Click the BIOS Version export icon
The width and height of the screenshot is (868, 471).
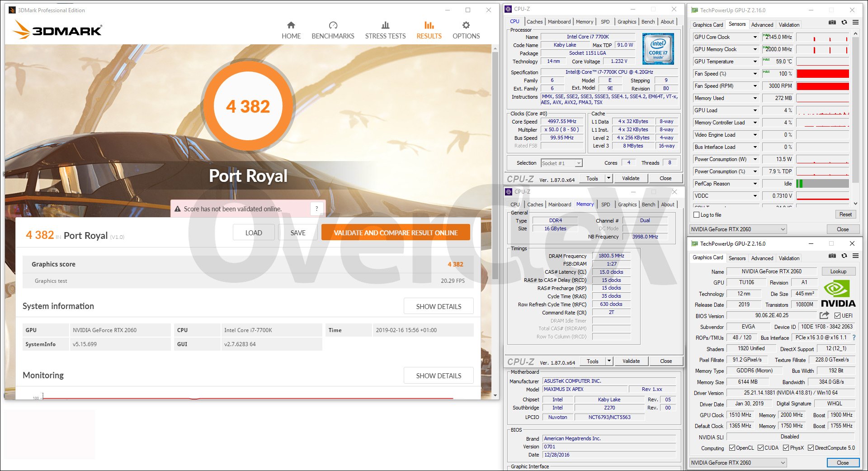(824, 315)
